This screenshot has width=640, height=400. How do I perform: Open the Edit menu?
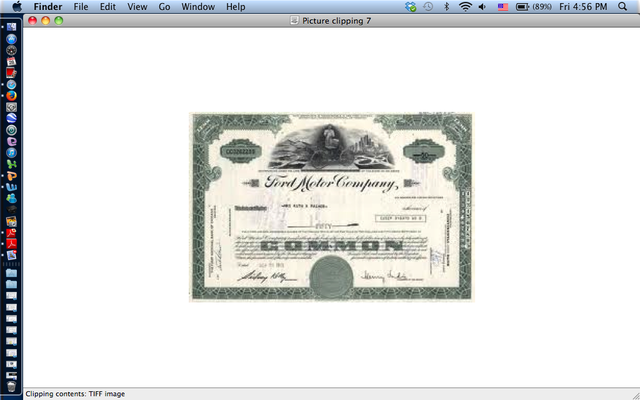(108, 7)
